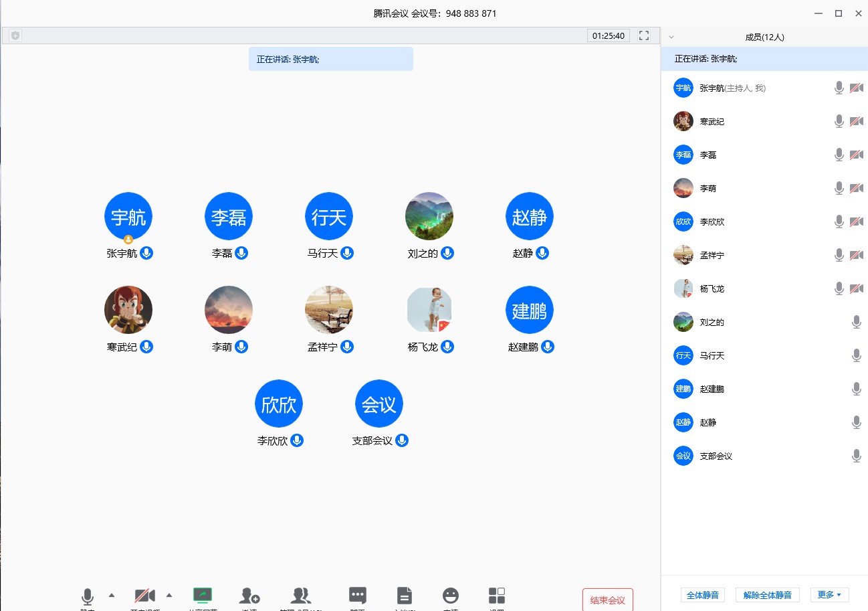Open the manage members icon
Screen dimensions: 868x611
[x=301, y=596]
